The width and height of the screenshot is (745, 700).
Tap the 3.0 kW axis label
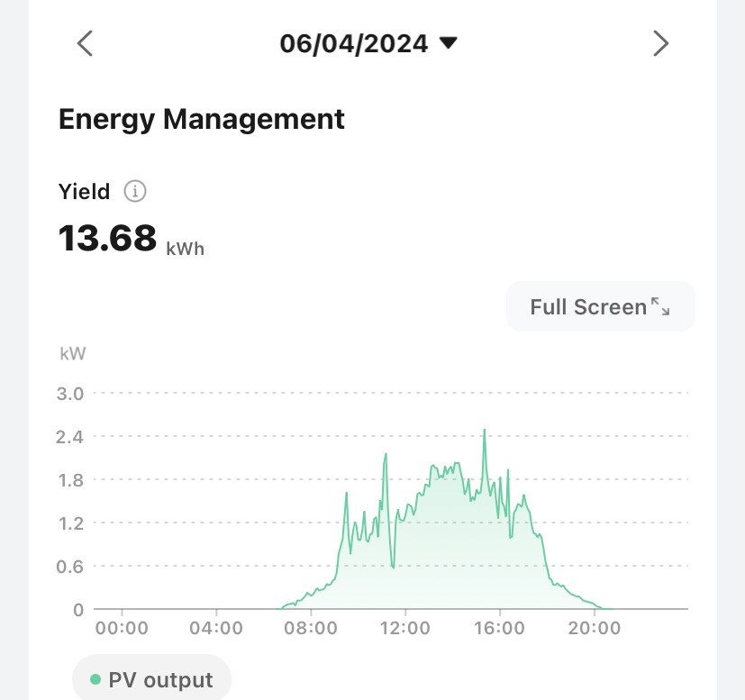71,394
